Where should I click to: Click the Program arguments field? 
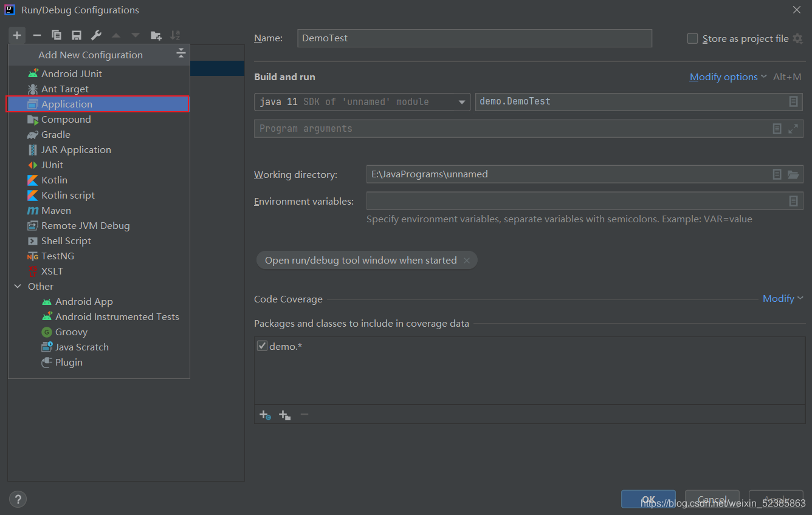point(529,129)
